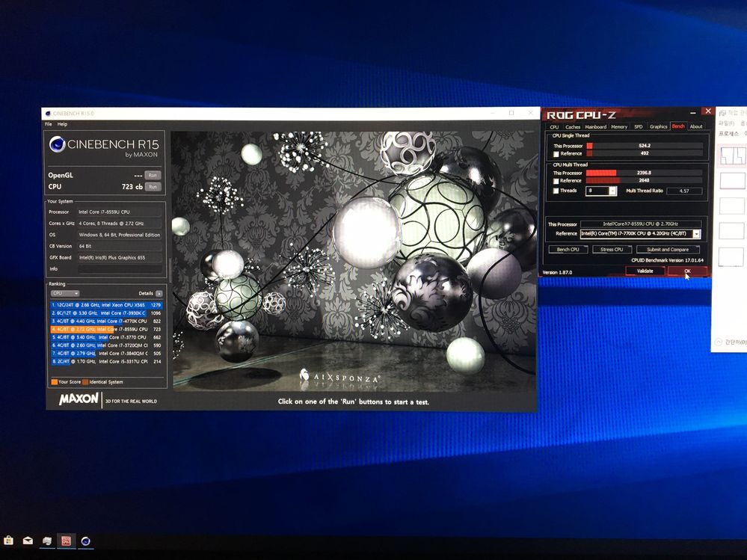
Task: Open the CPU ranking type dropdown
Action: point(65,293)
